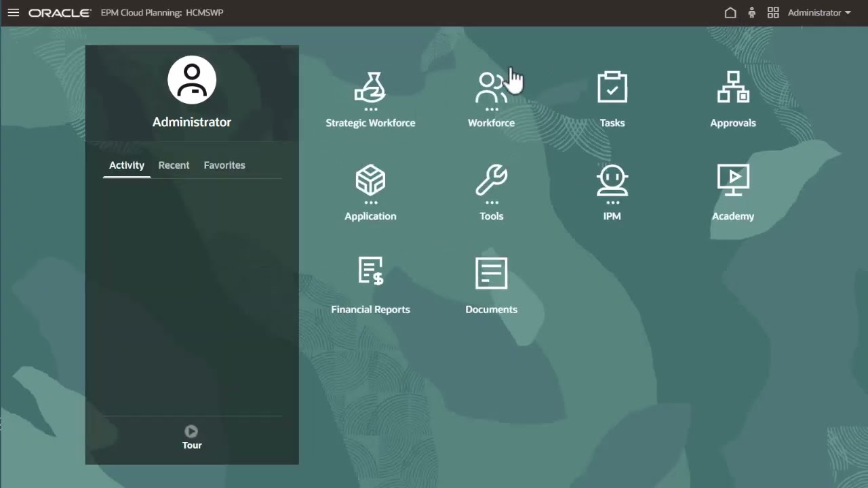Click the Administrator name under avatar

192,122
